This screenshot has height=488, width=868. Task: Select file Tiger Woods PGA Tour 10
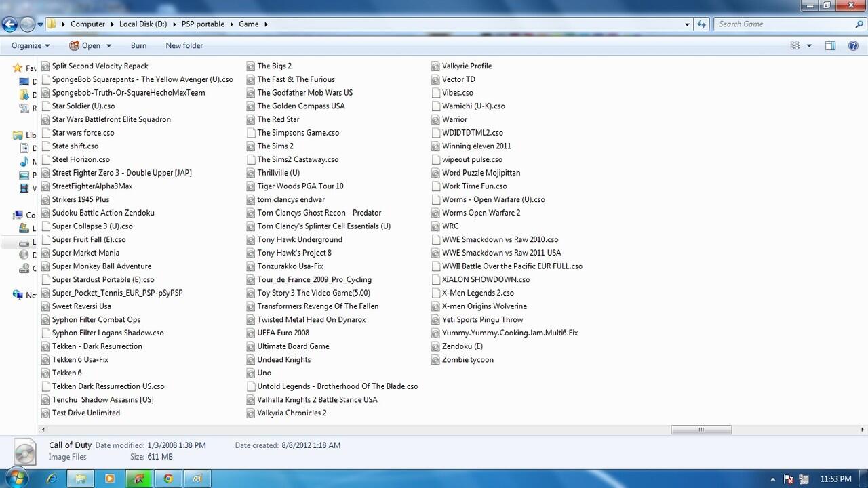point(300,186)
